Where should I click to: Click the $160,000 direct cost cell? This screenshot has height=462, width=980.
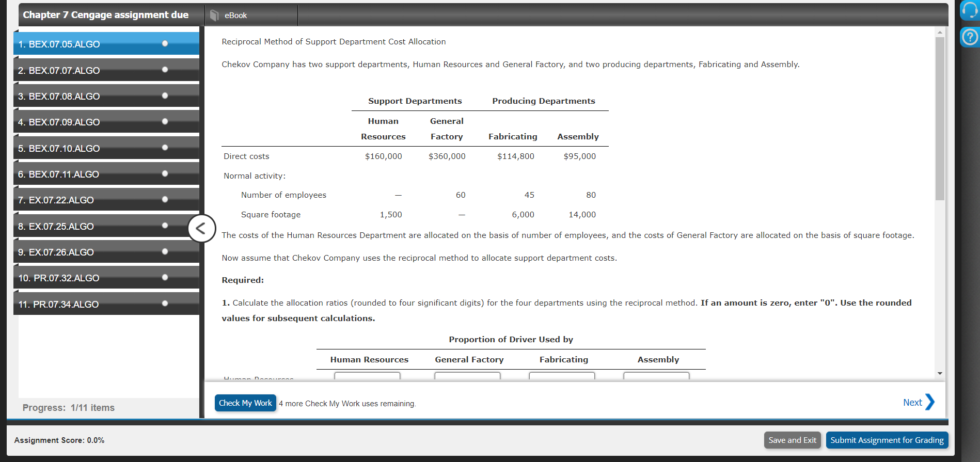[383, 156]
